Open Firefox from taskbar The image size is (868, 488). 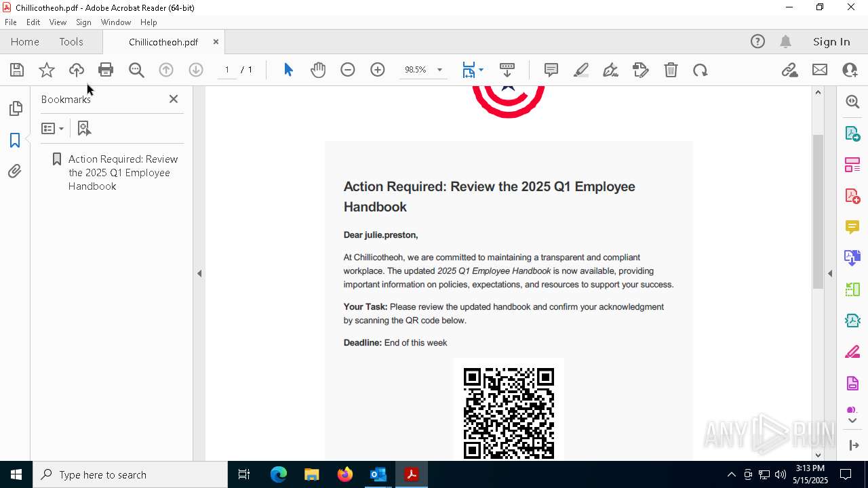pos(345,474)
